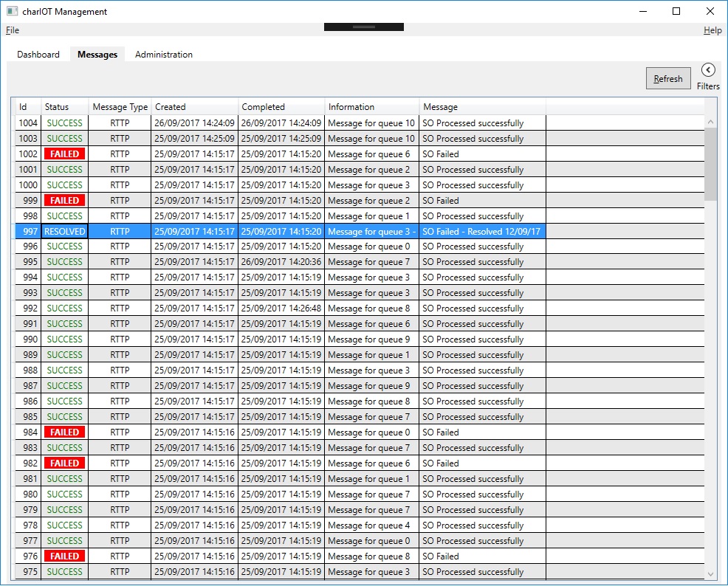The image size is (728, 586).
Task: Click the Message Type column header
Action: pos(120,107)
